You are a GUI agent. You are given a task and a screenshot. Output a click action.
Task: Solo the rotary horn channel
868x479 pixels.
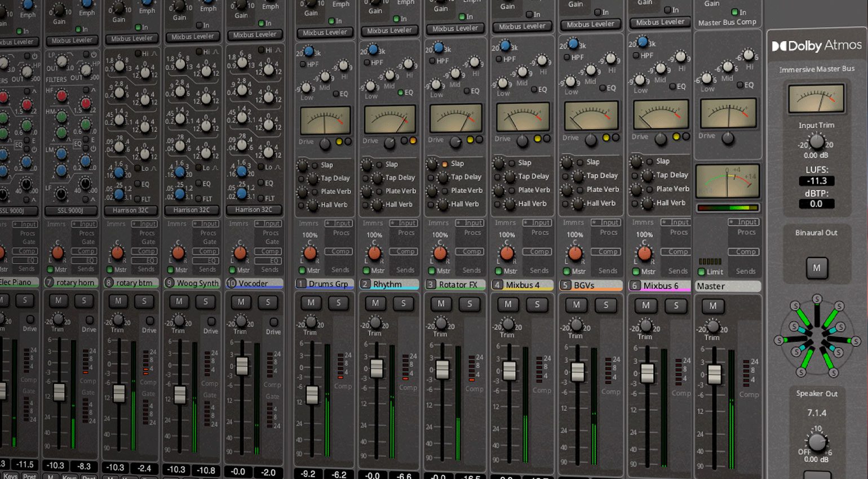tap(84, 300)
